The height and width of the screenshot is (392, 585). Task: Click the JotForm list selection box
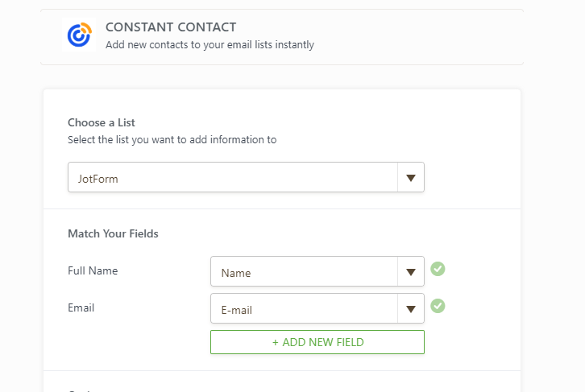233,178
